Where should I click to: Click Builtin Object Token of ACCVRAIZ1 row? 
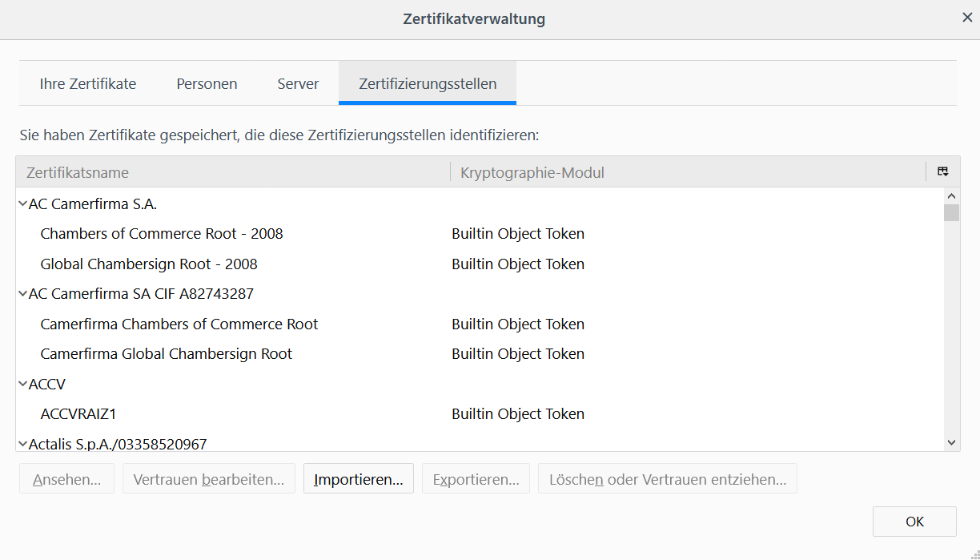pyautogui.click(x=518, y=414)
